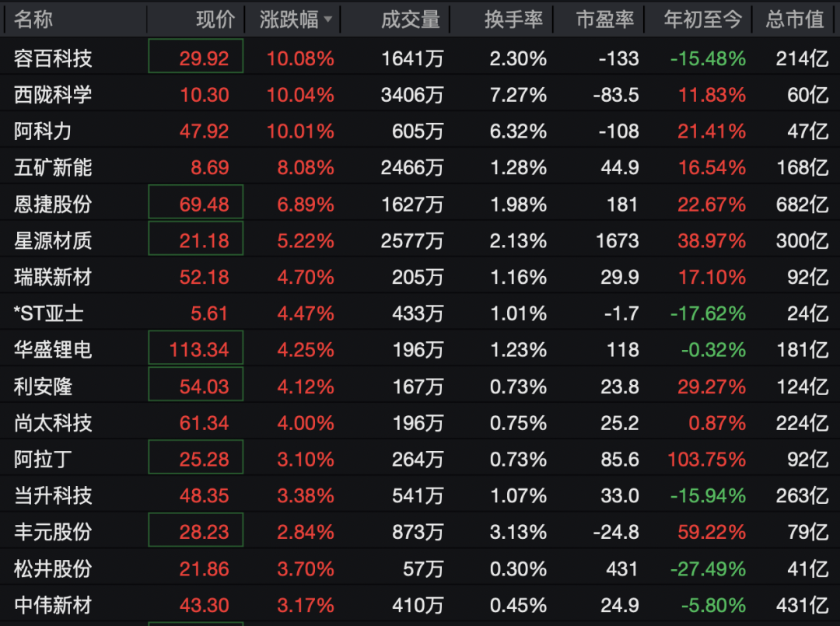The height and width of the screenshot is (626, 840).
Task: Click price 5.61 of *ST亚士
Action: (x=209, y=313)
